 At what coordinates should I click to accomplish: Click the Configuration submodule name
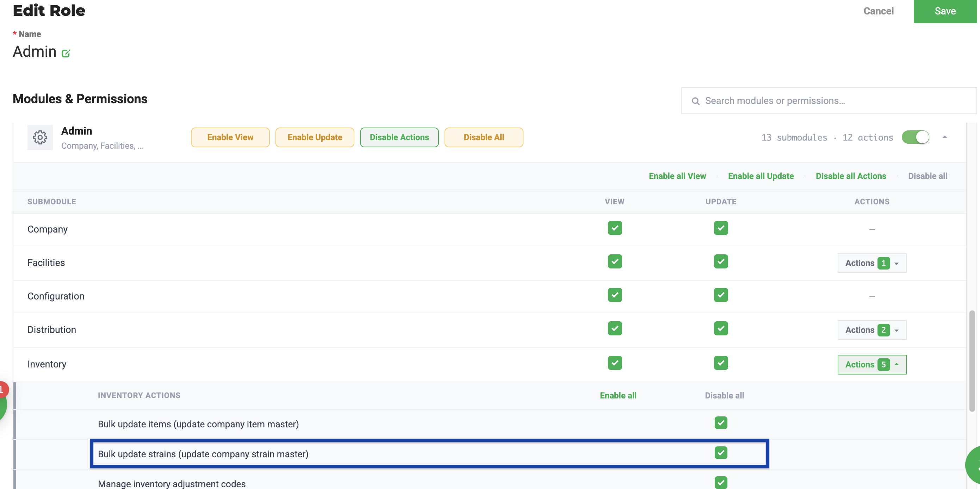[x=56, y=296]
